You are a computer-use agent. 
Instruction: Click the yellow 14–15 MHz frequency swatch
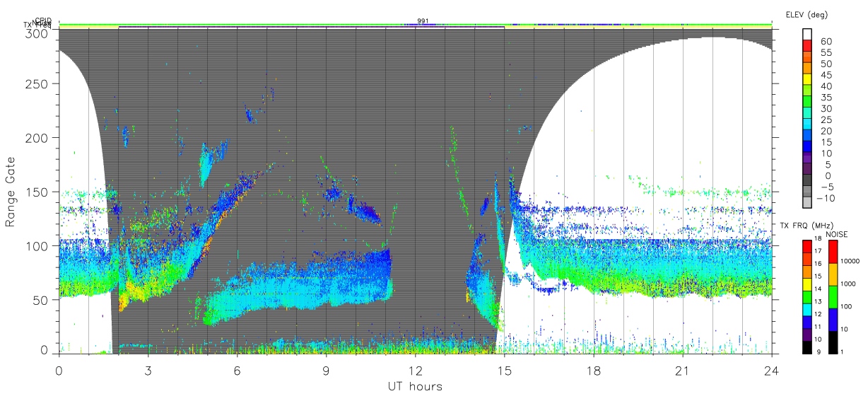point(806,284)
